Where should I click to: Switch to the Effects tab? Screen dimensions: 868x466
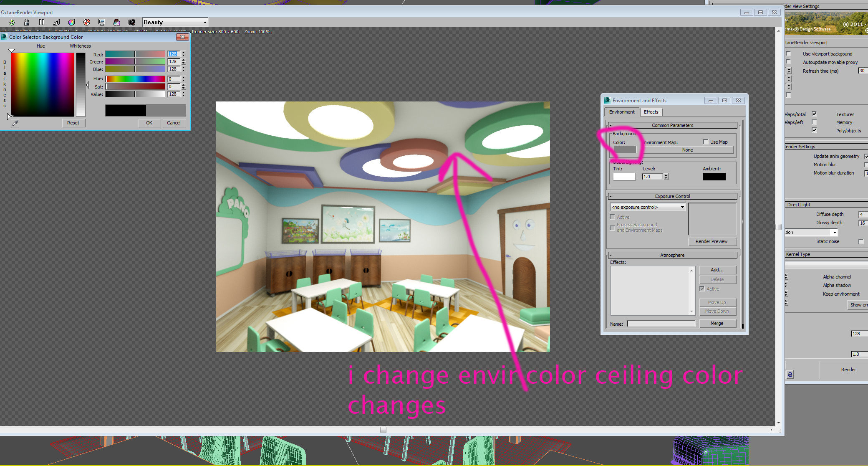[651, 112]
